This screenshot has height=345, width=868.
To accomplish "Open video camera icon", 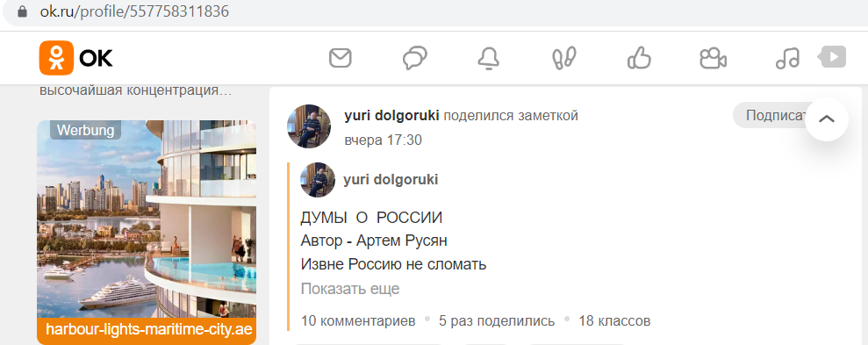I will tap(713, 58).
